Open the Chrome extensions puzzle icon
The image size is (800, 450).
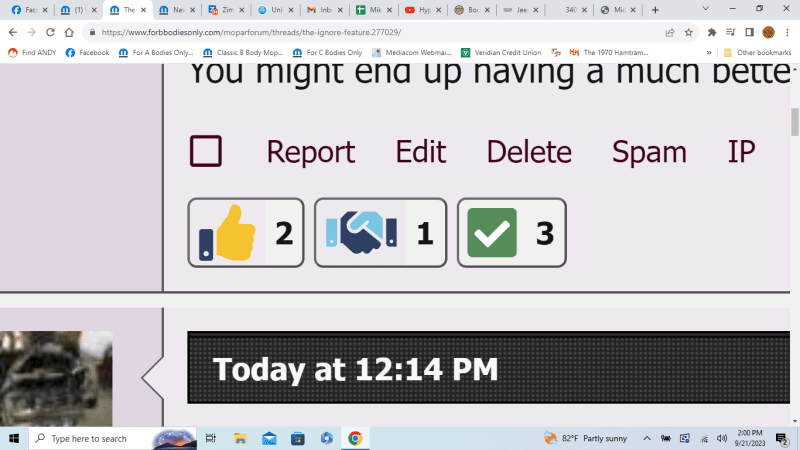tap(712, 32)
